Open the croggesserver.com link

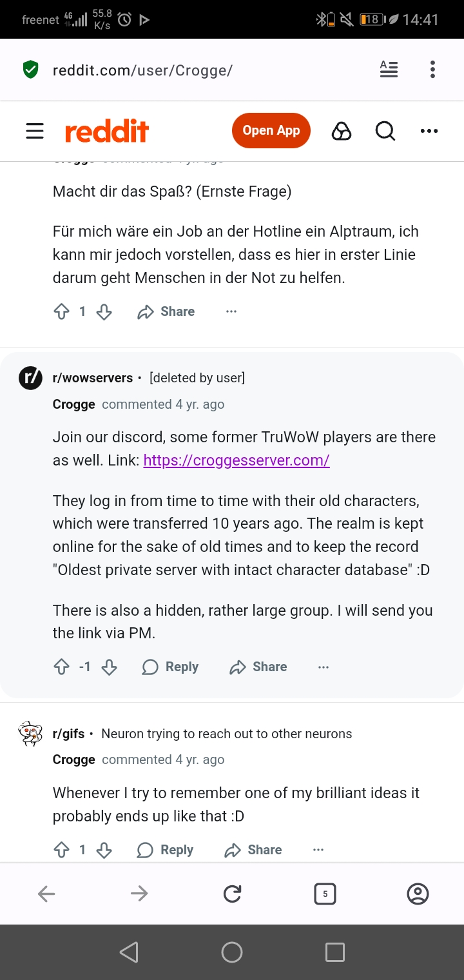point(237,460)
